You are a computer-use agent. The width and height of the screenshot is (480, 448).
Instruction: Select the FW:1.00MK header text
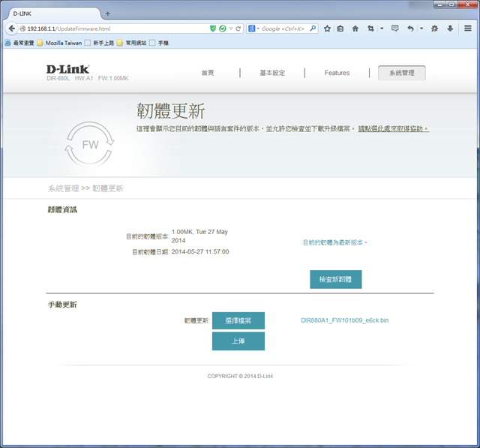tap(113, 78)
